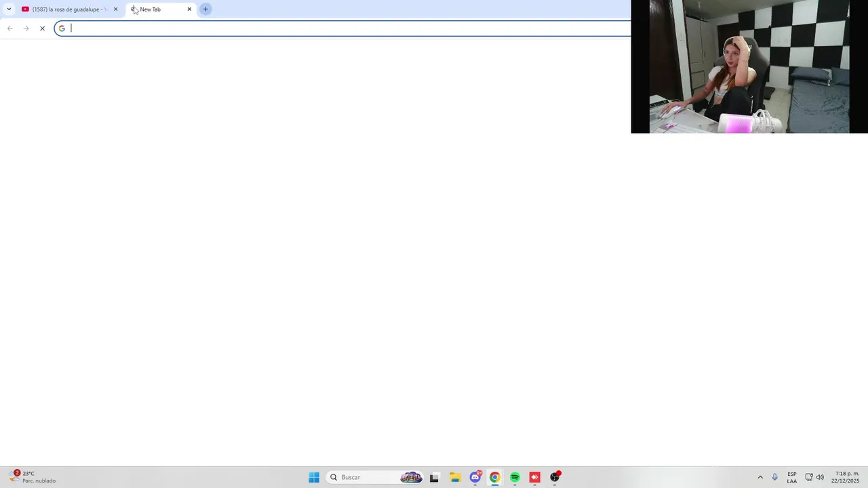This screenshot has width=868, height=488.
Task: Close the la rosa de guadalupe tab
Action: tap(115, 9)
